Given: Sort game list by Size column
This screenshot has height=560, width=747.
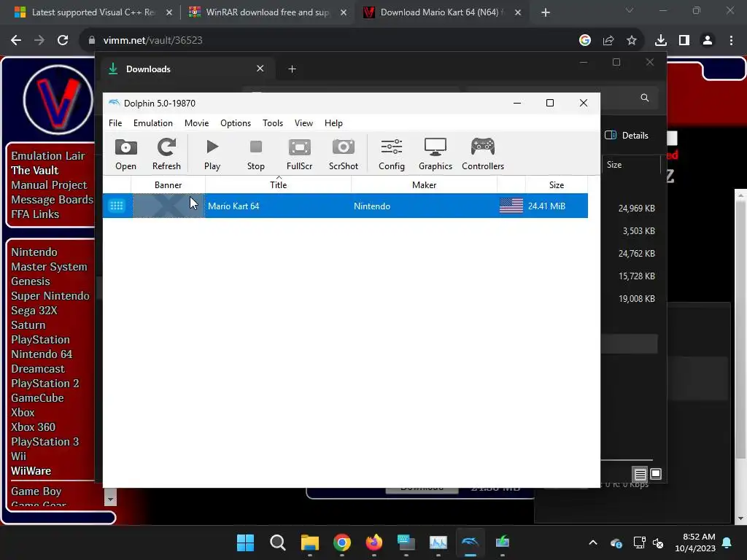Looking at the screenshot, I should [x=557, y=184].
